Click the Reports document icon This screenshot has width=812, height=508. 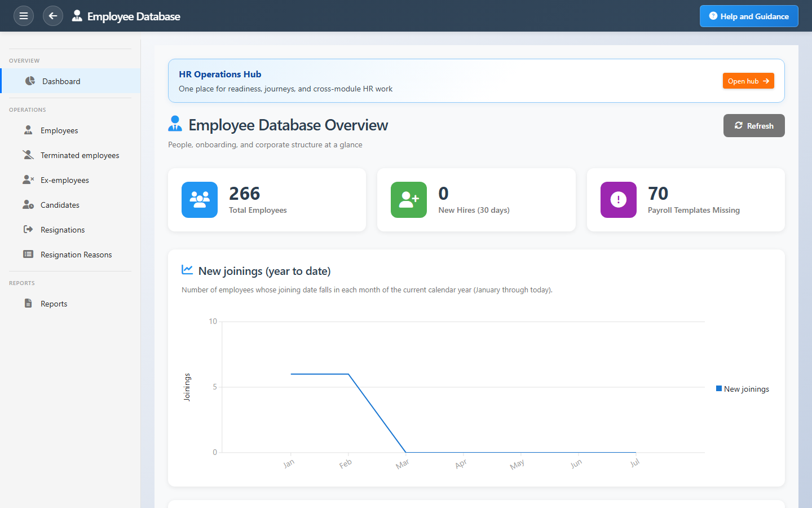click(28, 304)
